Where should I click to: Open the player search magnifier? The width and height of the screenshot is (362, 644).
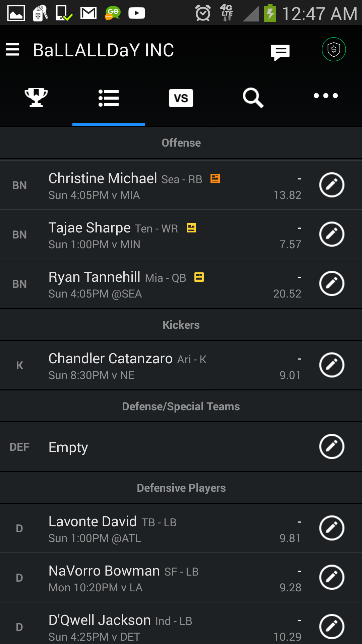tap(253, 98)
